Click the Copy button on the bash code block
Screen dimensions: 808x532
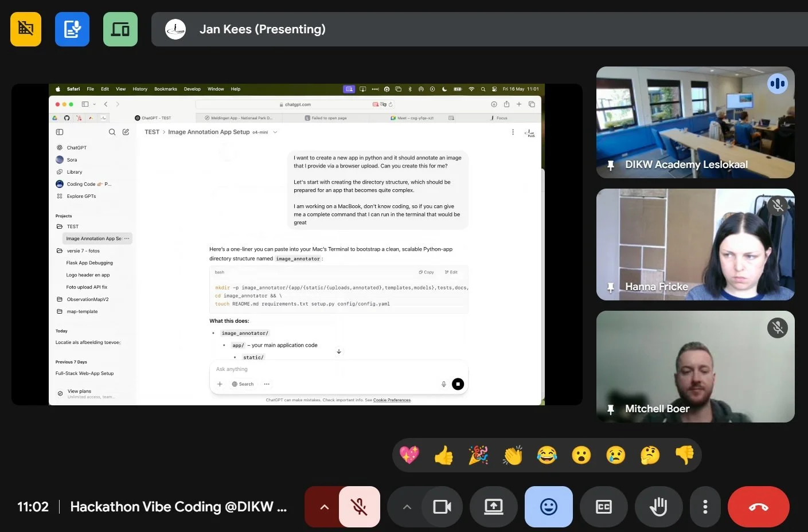click(426, 272)
